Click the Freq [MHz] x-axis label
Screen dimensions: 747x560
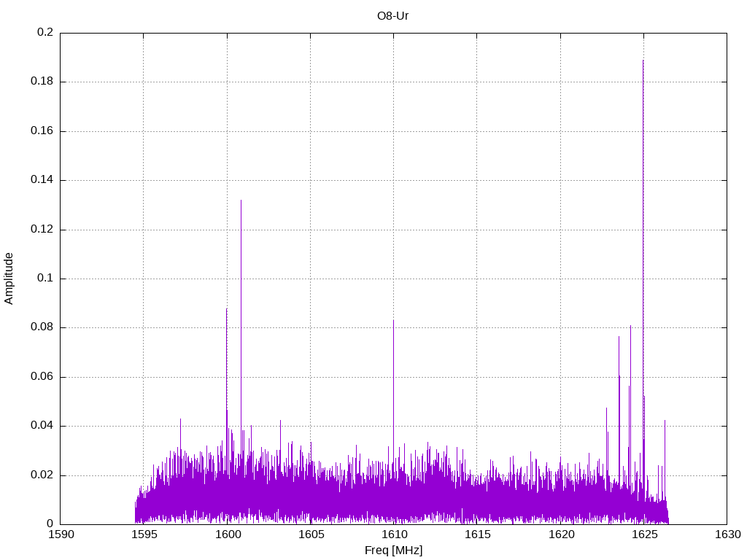click(393, 551)
